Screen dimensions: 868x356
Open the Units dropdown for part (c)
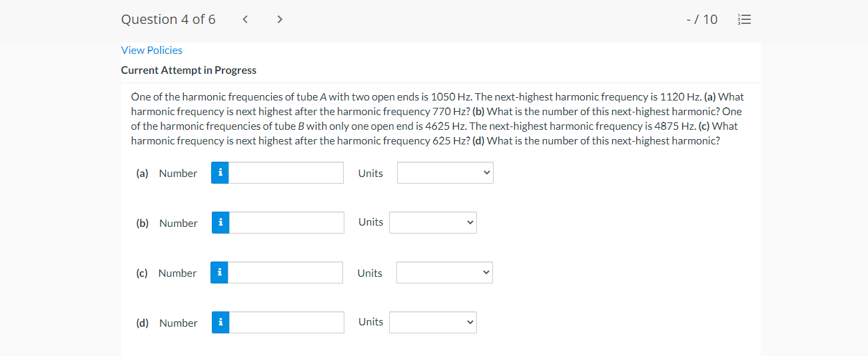(x=444, y=272)
